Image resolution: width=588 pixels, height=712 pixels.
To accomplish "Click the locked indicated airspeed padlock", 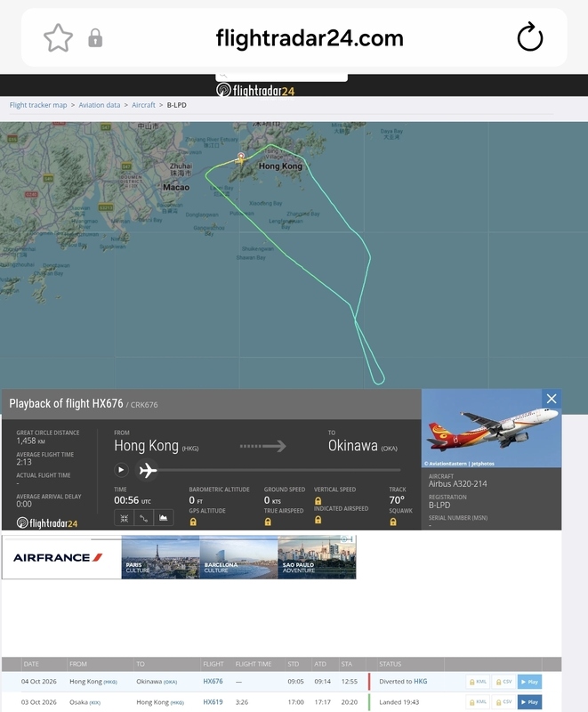I will 318,520.
